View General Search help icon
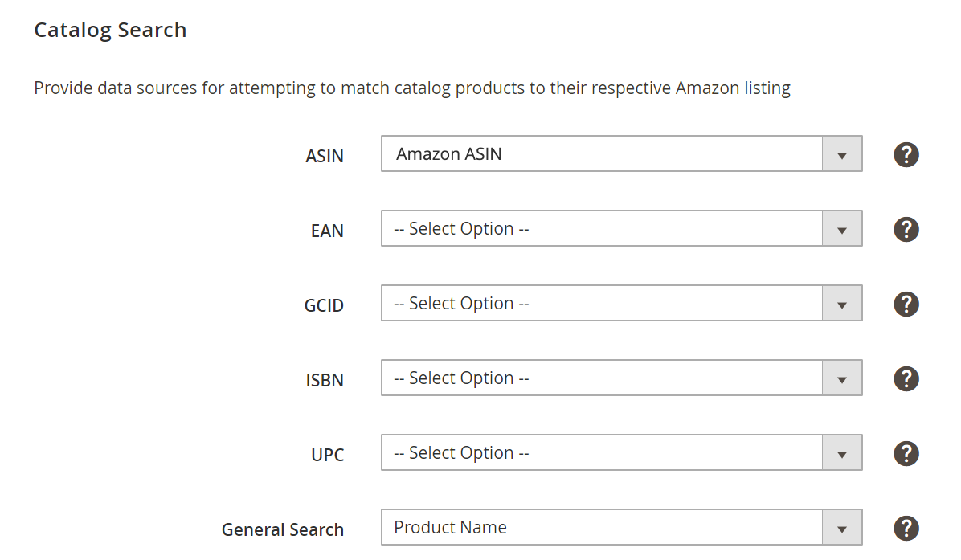The image size is (961, 560). pos(906,528)
